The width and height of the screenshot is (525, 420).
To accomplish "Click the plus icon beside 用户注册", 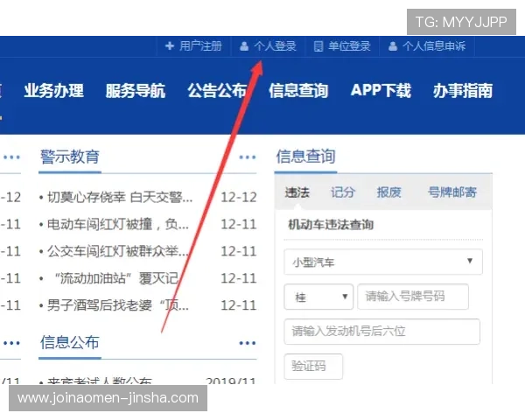I will tap(170, 45).
